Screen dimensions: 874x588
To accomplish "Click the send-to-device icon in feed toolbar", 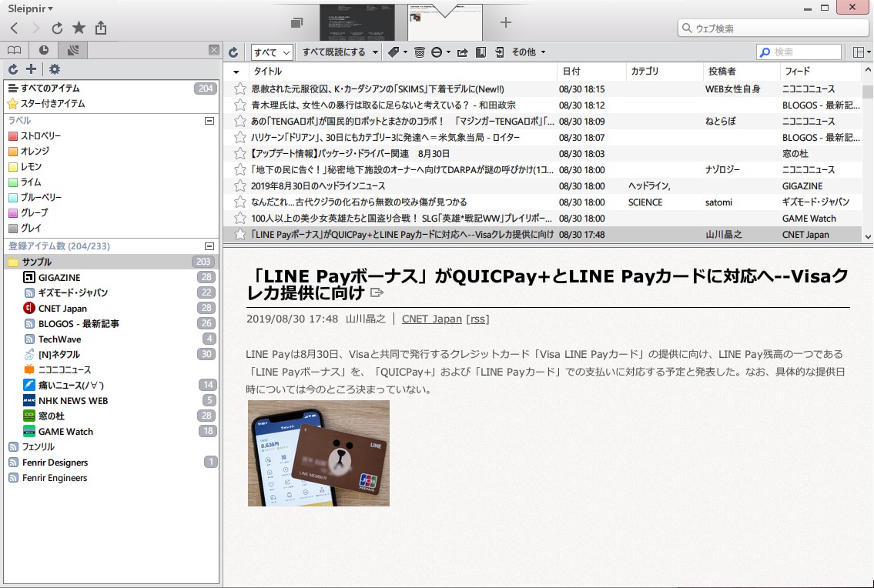I will click(x=500, y=52).
